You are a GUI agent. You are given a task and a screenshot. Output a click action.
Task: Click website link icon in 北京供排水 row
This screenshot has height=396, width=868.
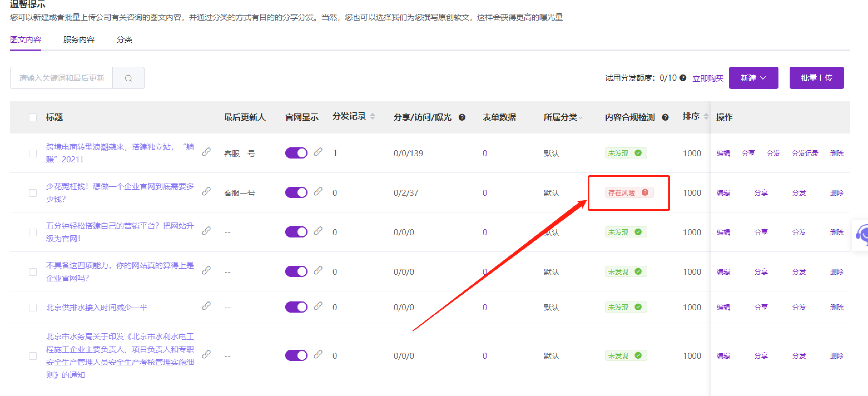(x=318, y=306)
